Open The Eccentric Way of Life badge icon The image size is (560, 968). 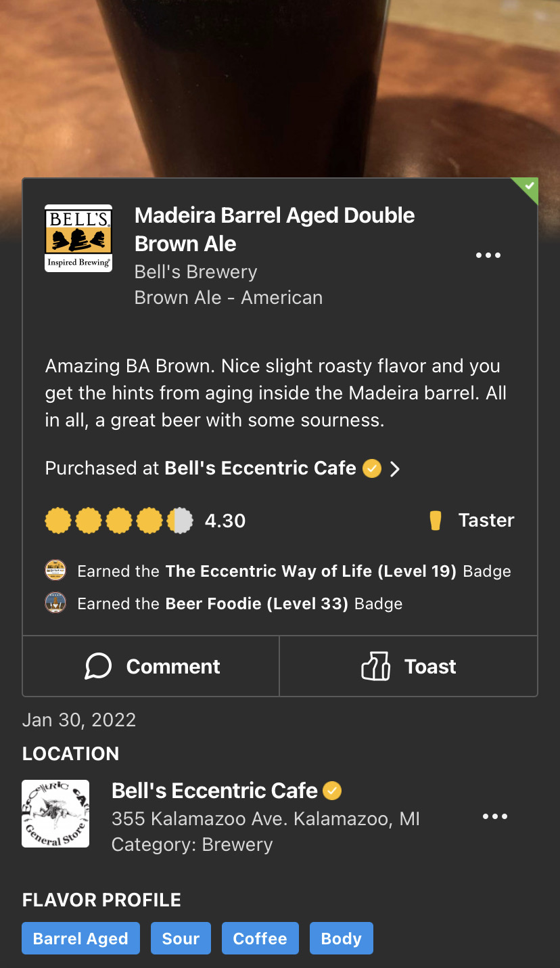click(55, 571)
